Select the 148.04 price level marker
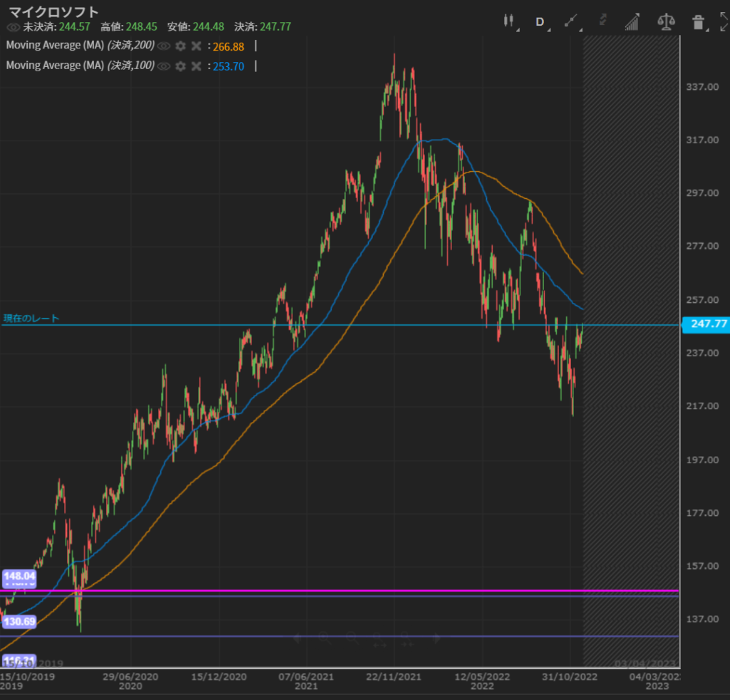730x700 pixels. point(19,575)
